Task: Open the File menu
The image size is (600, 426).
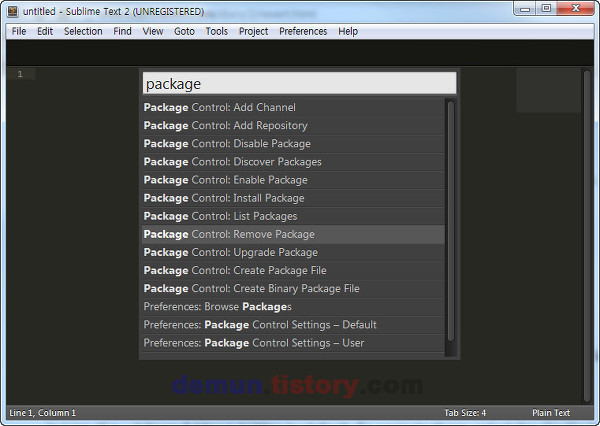Action: coord(19,31)
